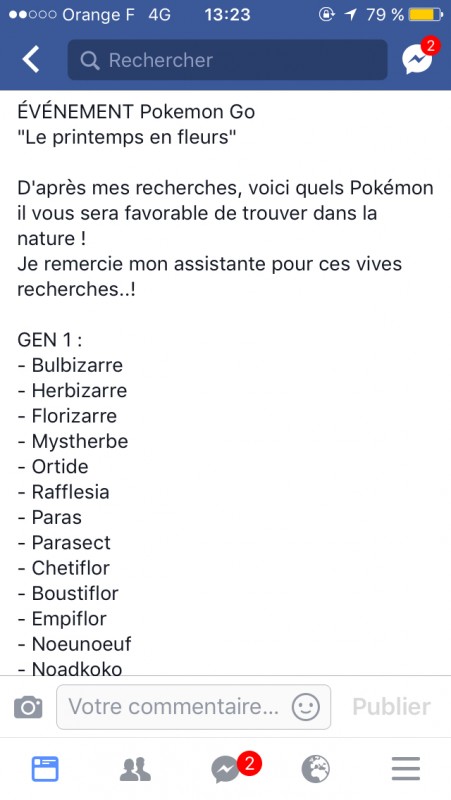Tap the Bulbizarre list entry
The height and width of the screenshot is (800, 451).
coord(70,365)
